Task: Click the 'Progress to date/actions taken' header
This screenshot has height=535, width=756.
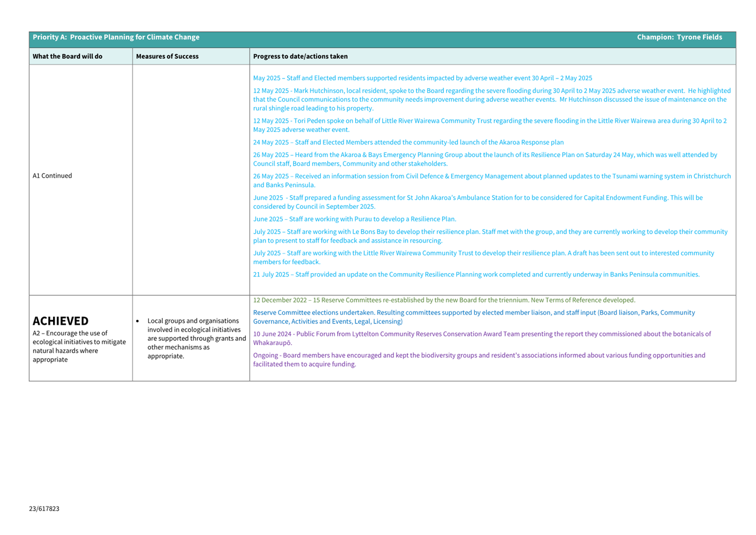Action: 300,56
